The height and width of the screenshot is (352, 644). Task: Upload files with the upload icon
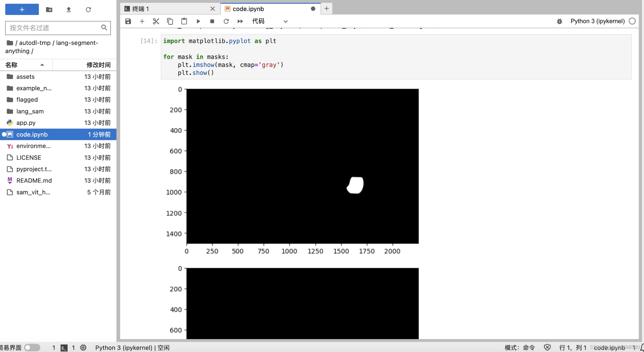[69, 10]
